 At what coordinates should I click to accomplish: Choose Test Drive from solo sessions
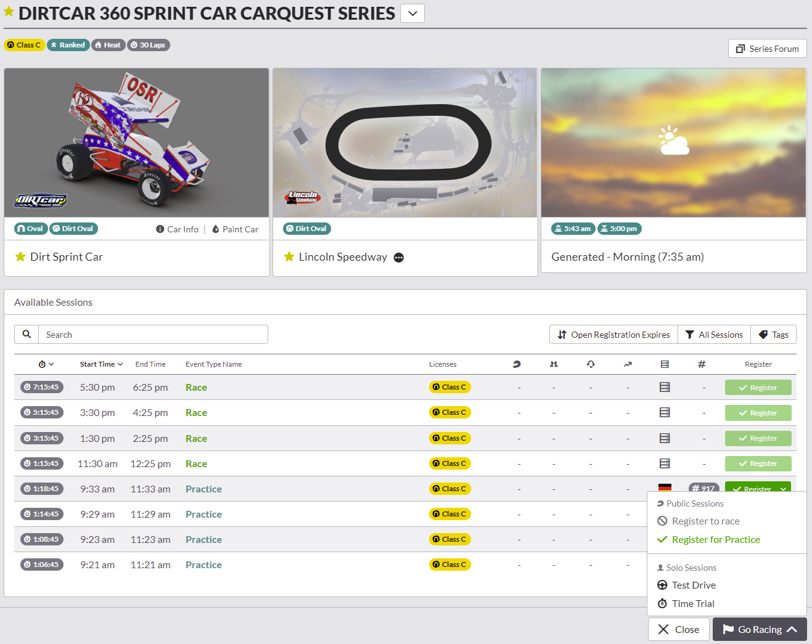point(693,585)
